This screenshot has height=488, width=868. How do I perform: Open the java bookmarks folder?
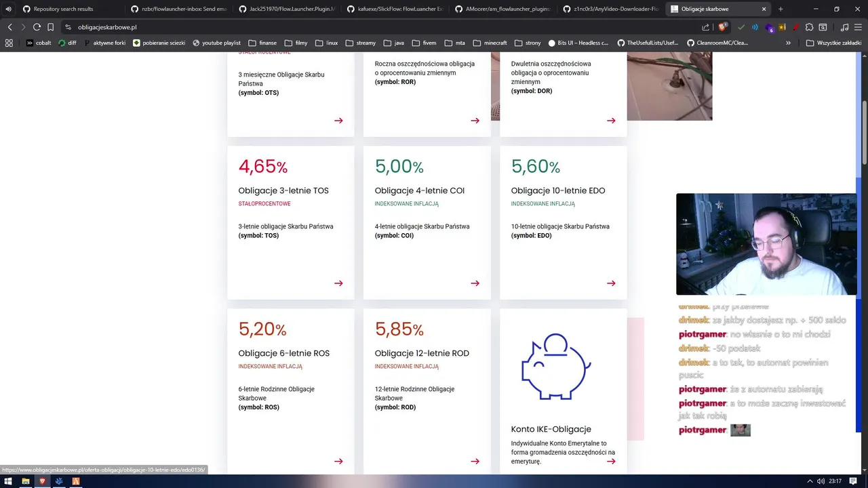coord(393,43)
